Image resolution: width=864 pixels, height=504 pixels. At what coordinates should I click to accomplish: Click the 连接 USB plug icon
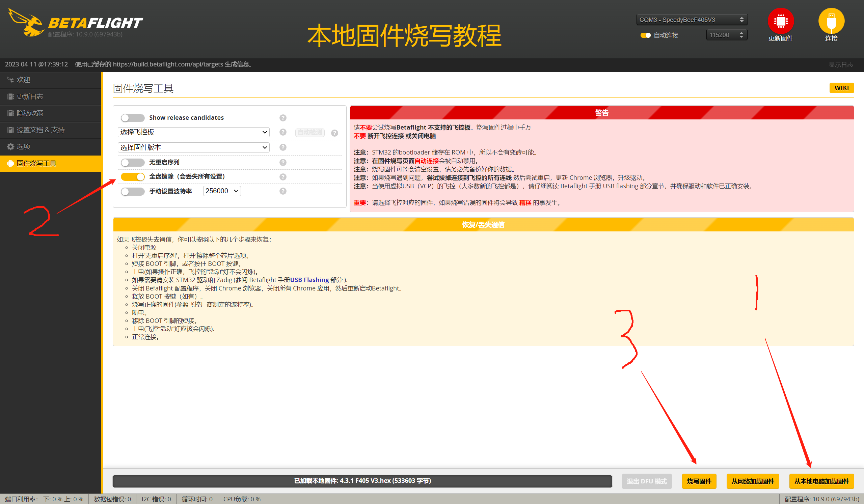831,21
